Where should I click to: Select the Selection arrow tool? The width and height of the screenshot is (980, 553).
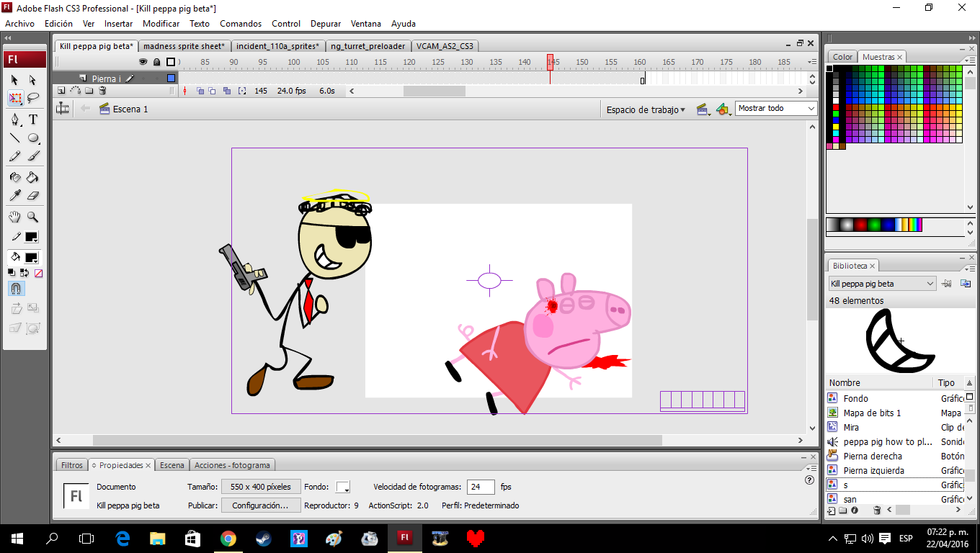15,80
